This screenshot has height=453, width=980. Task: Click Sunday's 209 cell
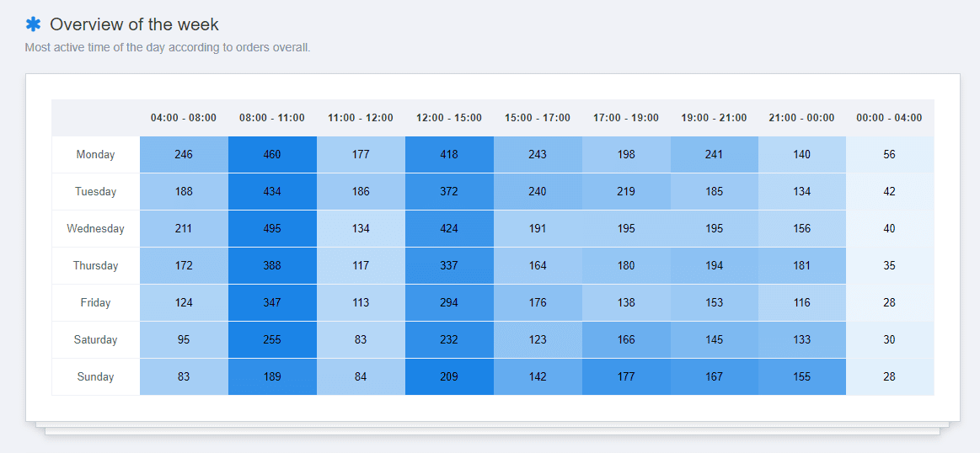click(449, 376)
